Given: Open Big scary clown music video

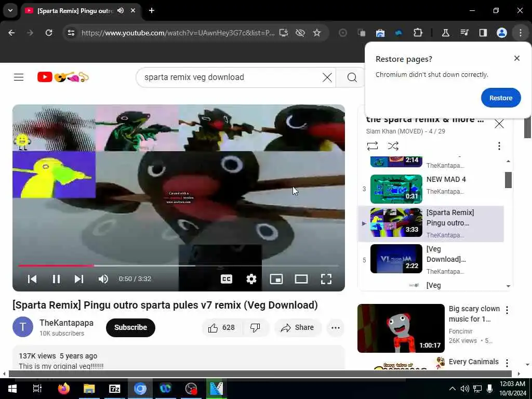Looking at the screenshot, I should 401,328.
